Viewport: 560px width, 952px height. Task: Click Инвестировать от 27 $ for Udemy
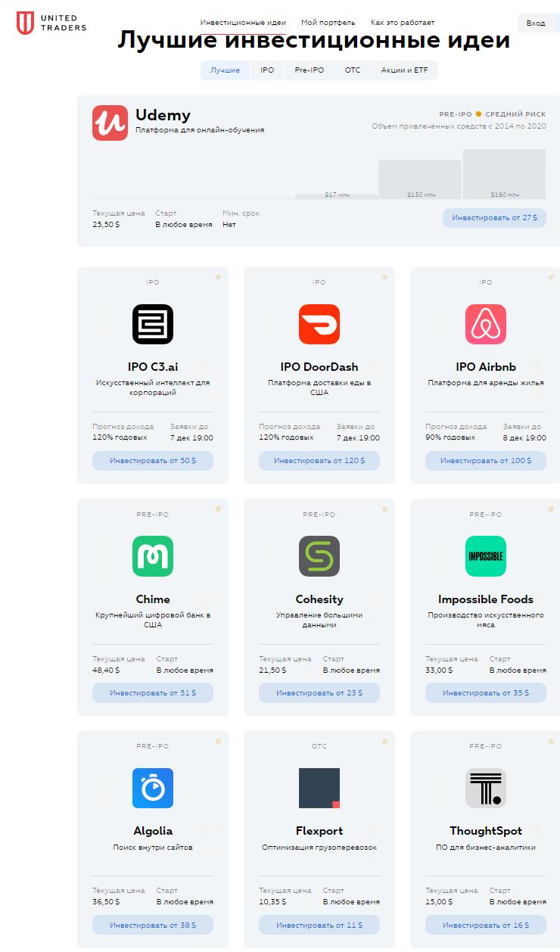pyautogui.click(x=494, y=218)
